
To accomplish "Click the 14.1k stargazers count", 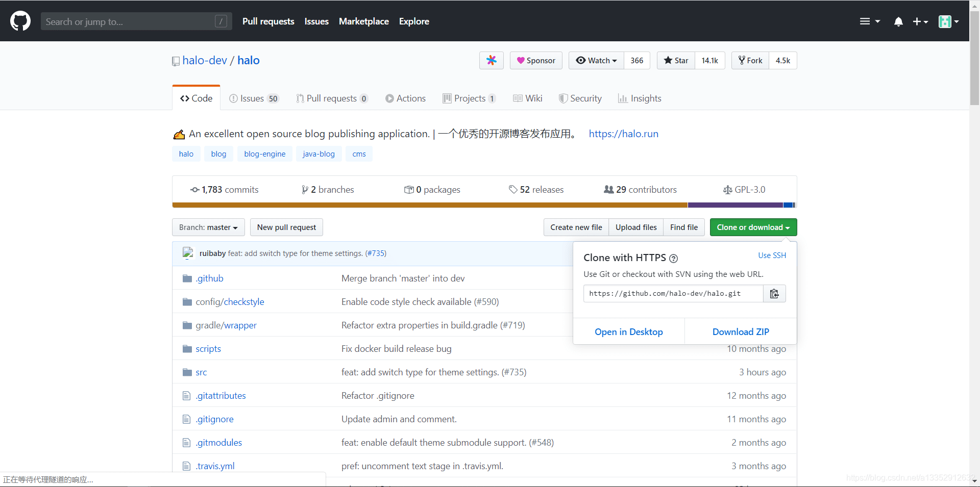I will pos(710,61).
